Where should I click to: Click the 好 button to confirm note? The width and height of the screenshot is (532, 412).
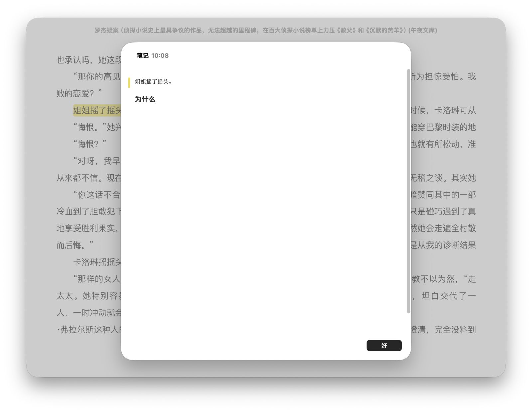click(384, 345)
